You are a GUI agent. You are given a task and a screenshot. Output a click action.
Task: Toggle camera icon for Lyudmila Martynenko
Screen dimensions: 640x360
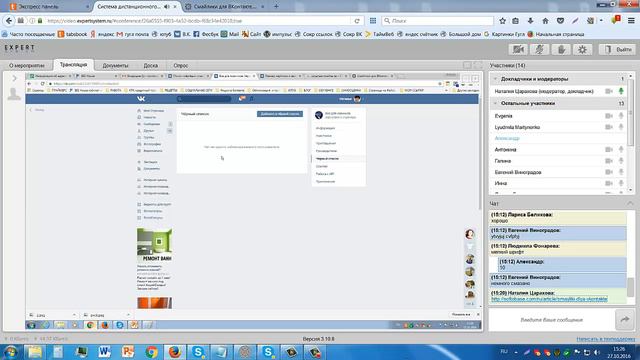pyautogui.click(x=609, y=127)
